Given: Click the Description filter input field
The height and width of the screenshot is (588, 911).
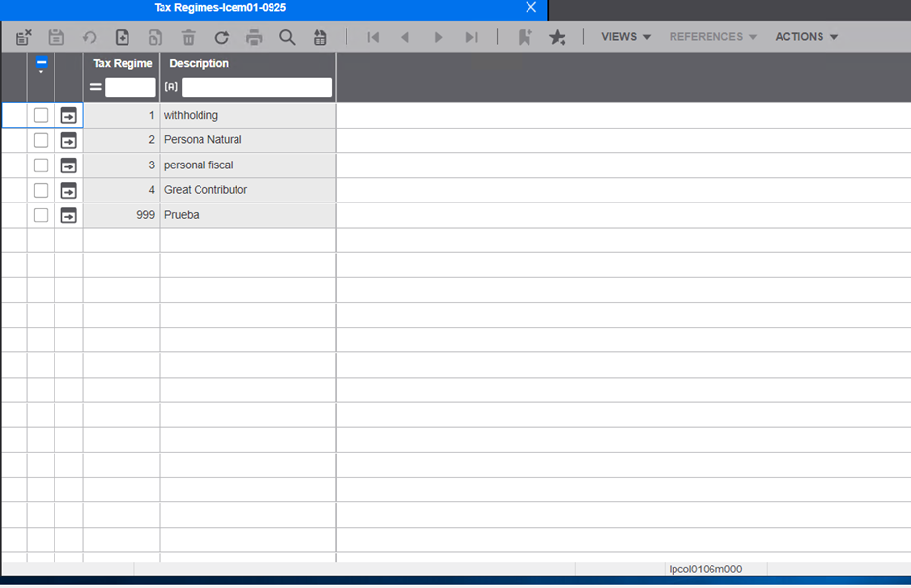Looking at the screenshot, I should coord(256,88).
